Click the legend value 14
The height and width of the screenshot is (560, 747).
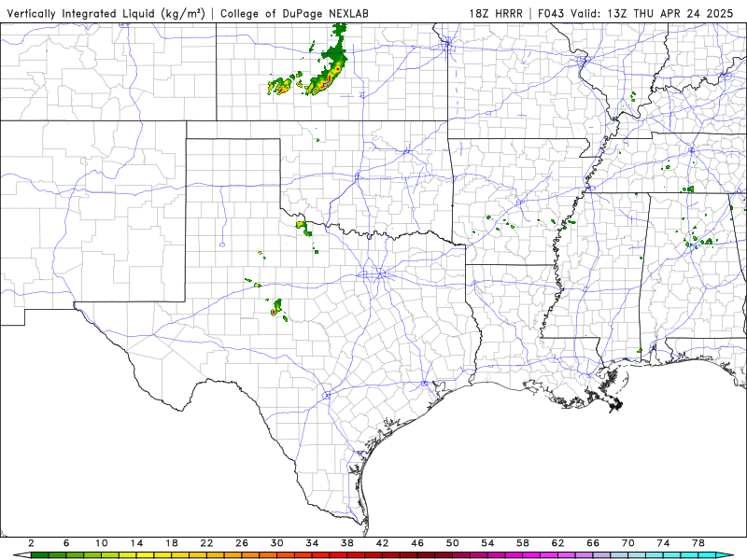click(136, 543)
